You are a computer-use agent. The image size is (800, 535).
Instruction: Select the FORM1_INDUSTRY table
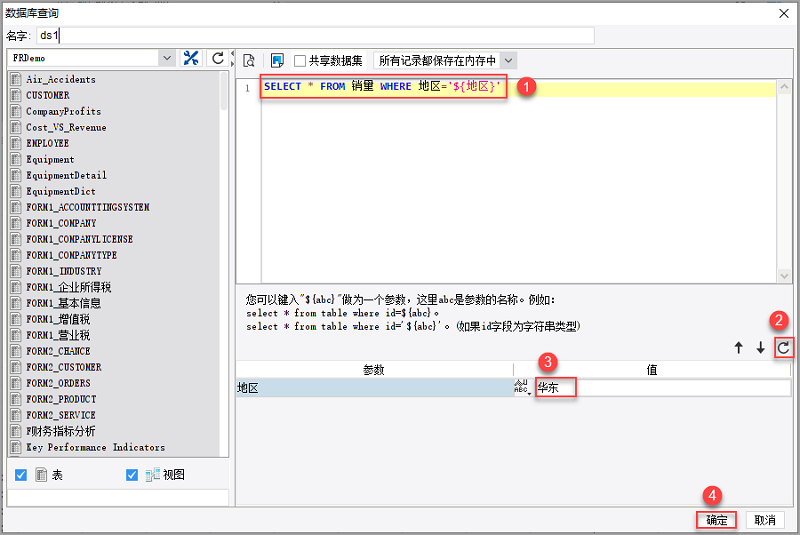coord(64,271)
